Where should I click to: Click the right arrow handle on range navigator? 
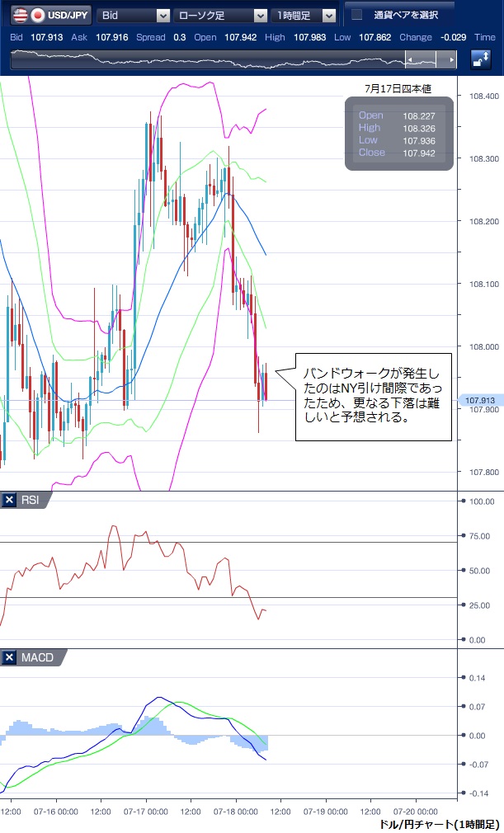click(450, 59)
